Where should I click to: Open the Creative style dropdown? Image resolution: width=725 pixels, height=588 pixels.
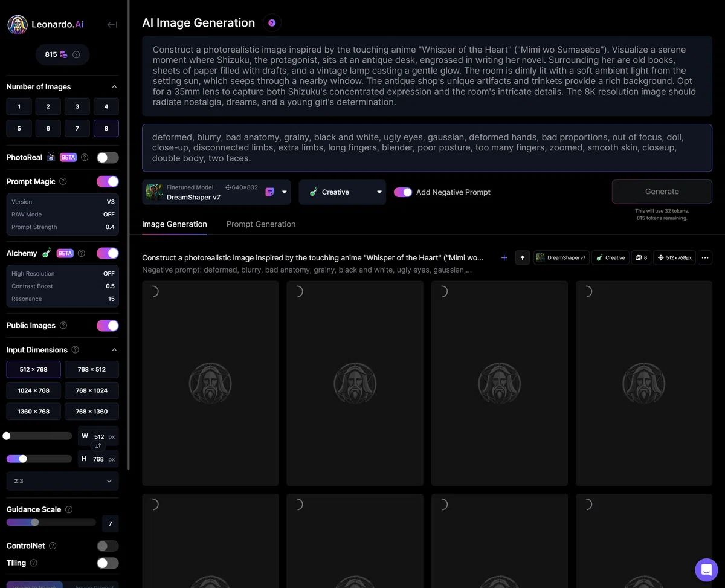click(x=343, y=192)
